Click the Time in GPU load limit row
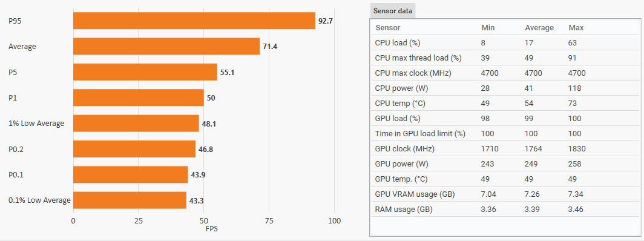This screenshot has height=241, width=644. click(504, 133)
